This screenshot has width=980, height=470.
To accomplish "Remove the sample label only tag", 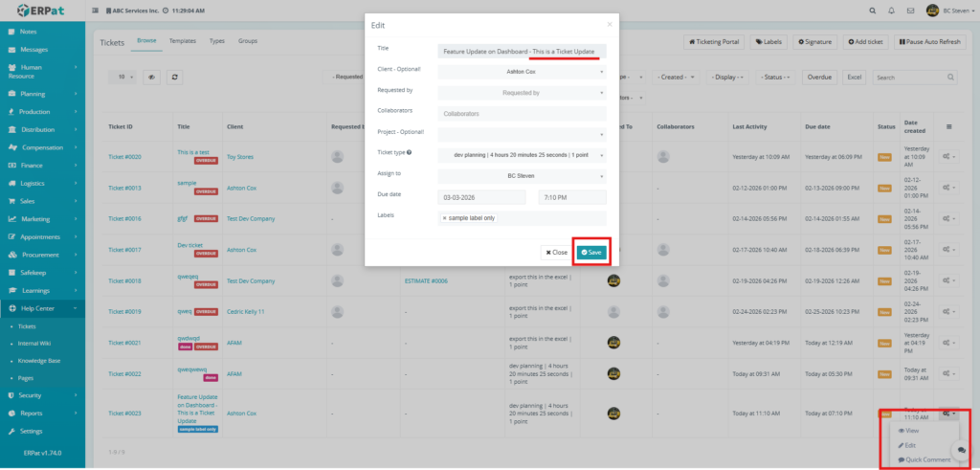I will 444,219.
